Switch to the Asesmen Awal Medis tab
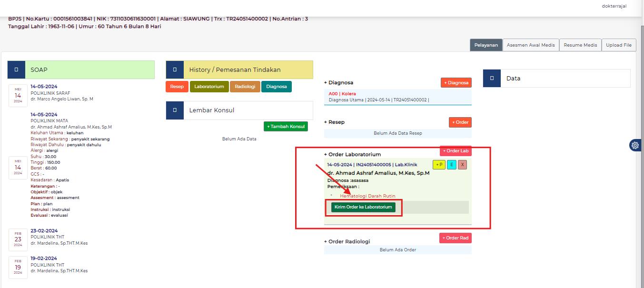The width and height of the screenshot is (644, 288). (530, 45)
